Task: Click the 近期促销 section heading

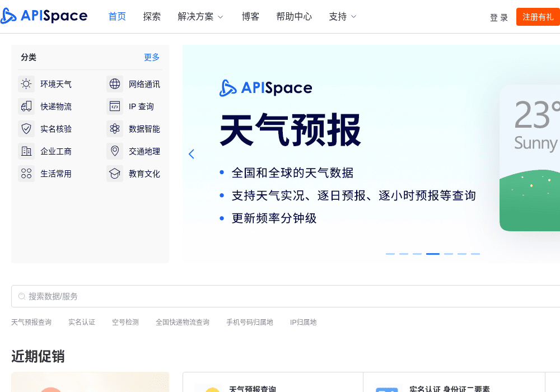Action: 38,356
